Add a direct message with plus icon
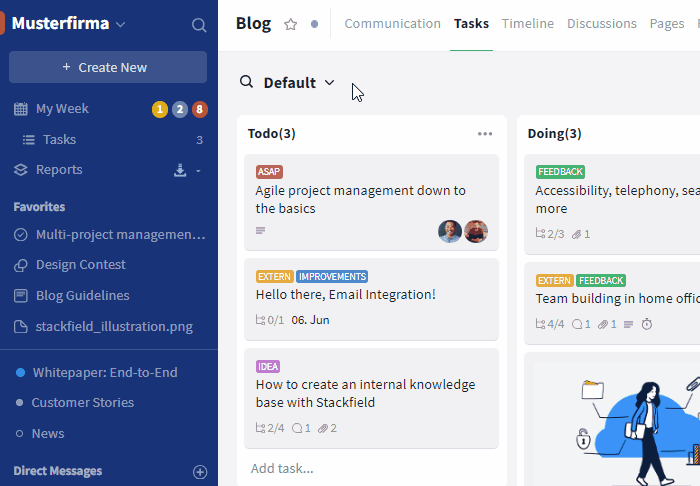The image size is (700, 486). [200, 472]
